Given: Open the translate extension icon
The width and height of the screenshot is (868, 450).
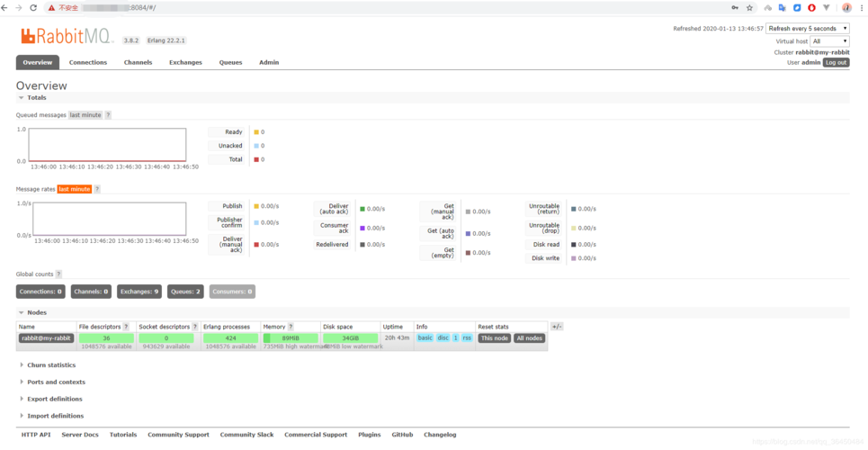Looking at the screenshot, I should coord(783,8).
